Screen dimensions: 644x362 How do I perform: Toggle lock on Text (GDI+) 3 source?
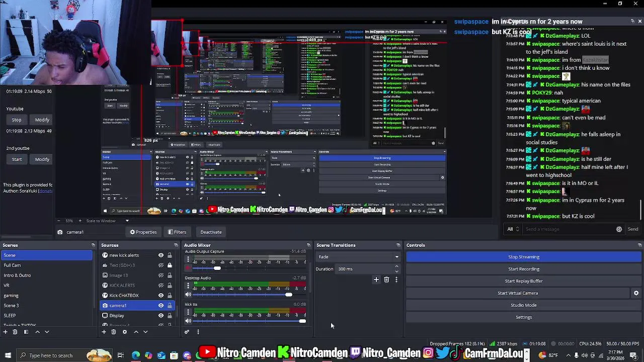(170, 265)
